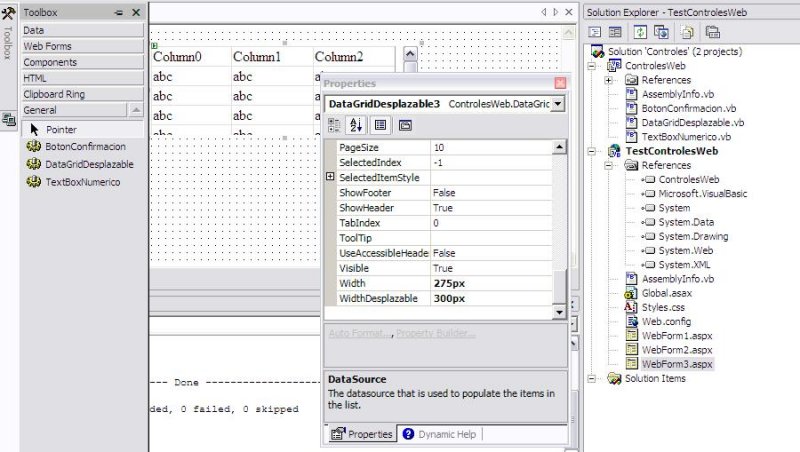The width and height of the screenshot is (800, 452).
Task: Click the first Solution Explorer toolbar icon
Action: [x=595, y=32]
